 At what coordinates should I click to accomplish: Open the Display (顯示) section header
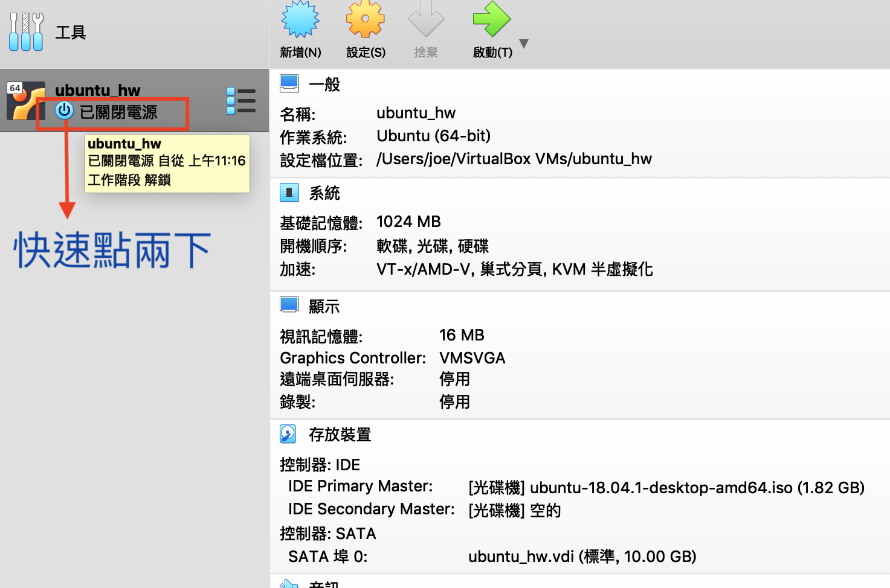pos(324,307)
